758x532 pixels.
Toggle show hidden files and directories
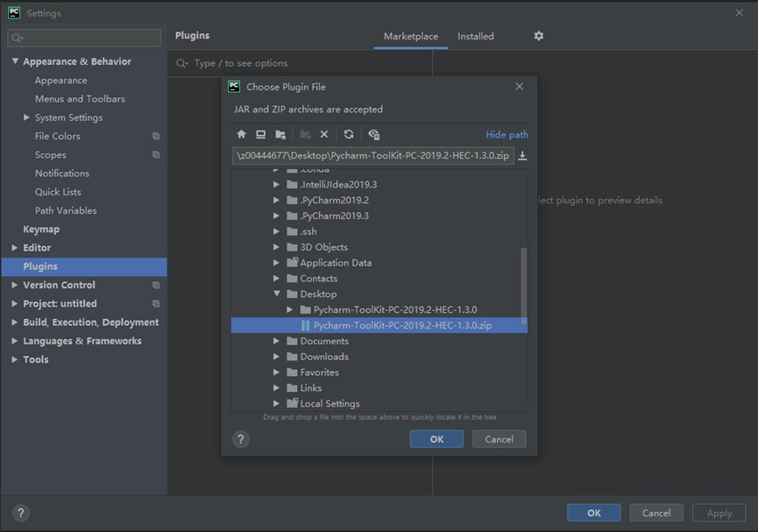[374, 134]
